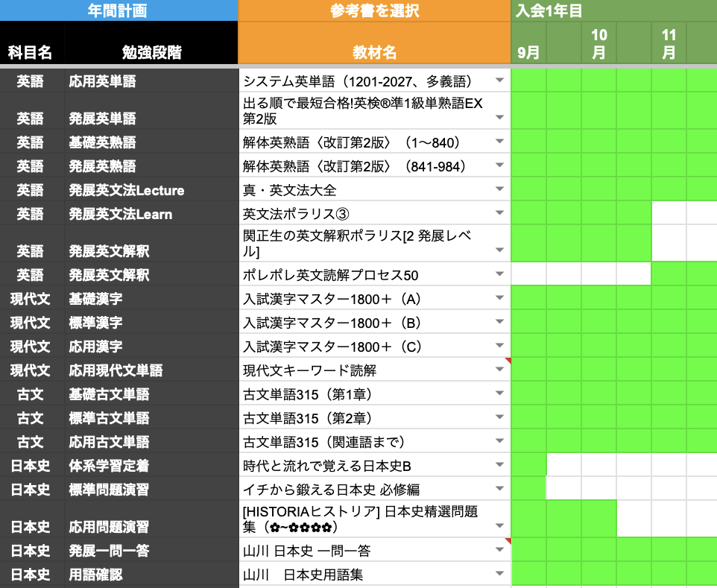
Task: Select the 標準漢字 cell
Action: 151,321
